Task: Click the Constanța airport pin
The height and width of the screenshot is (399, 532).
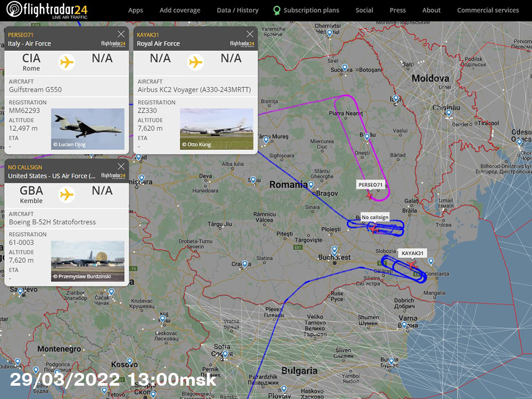Action: point(430,262)
